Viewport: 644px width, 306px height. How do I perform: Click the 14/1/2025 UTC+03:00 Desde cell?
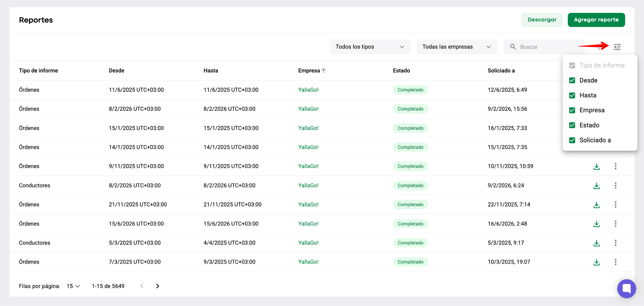pos(136,147)
